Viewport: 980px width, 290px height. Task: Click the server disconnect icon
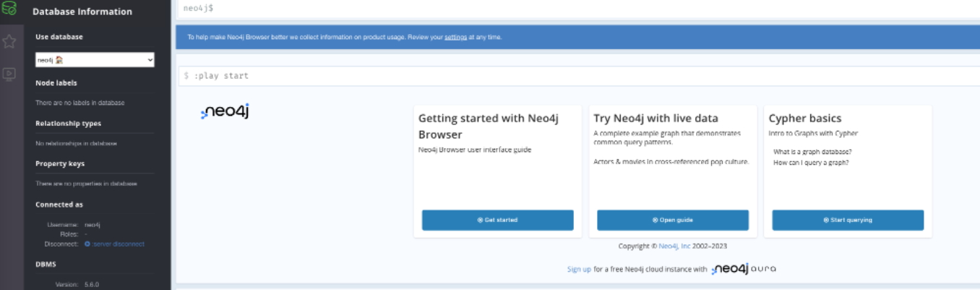(87, 244)
